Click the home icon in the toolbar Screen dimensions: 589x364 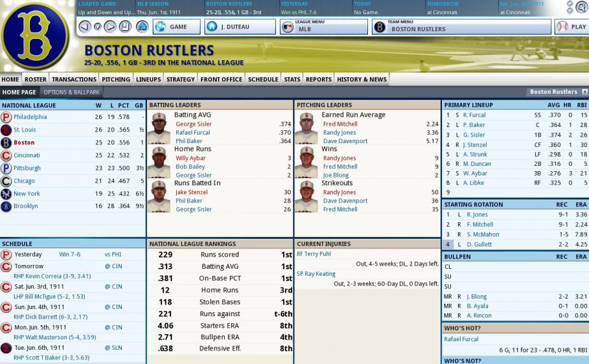point(142,27)
